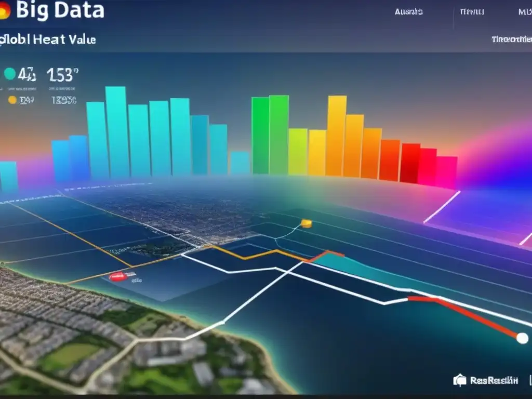Click the ResReselkin label
532x399 pixels.
[494, 381]
